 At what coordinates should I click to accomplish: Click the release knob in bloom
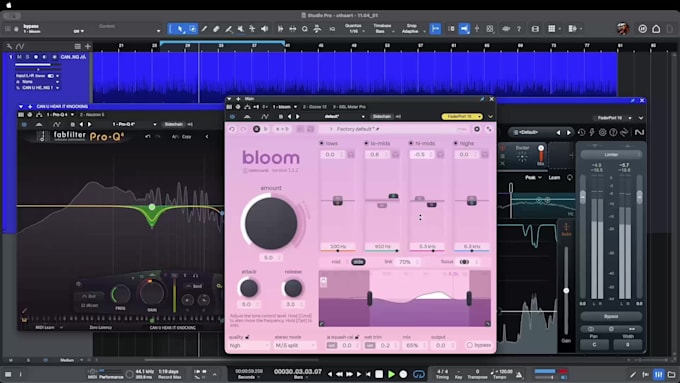[x=293, y=288]
